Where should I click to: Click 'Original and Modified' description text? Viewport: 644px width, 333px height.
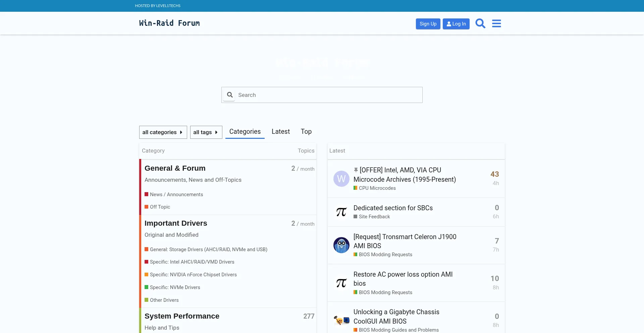171,235
